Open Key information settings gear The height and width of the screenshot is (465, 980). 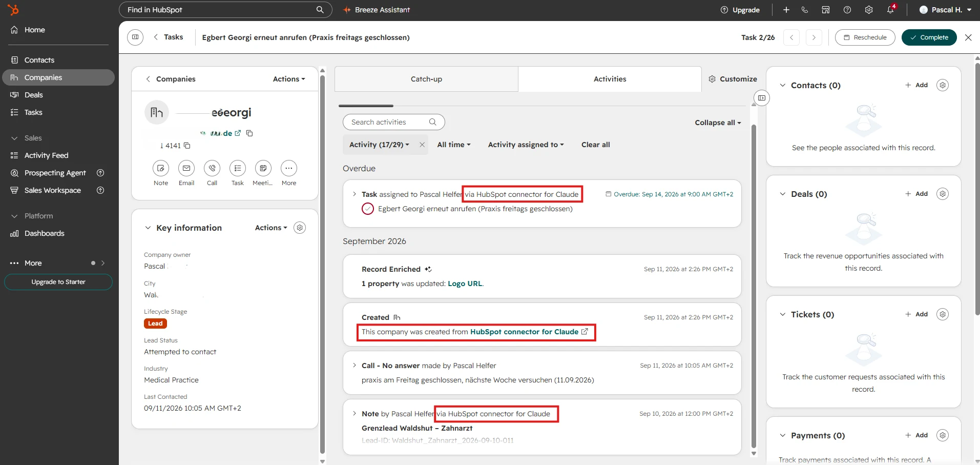click(x=300, y=228)
